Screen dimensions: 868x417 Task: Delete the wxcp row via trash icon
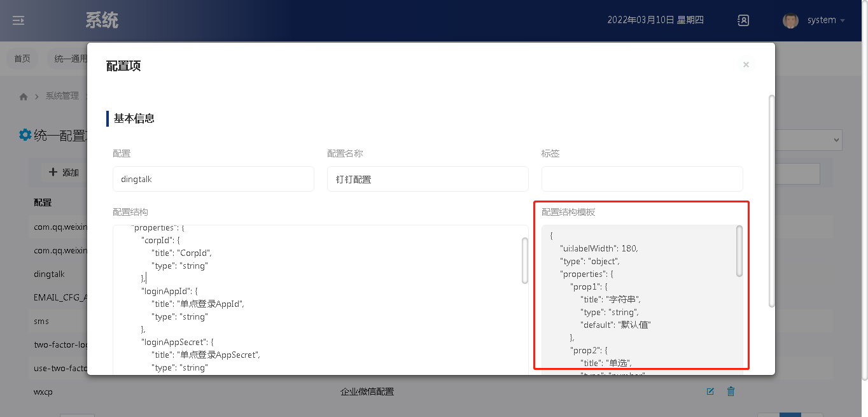[731, 392]
